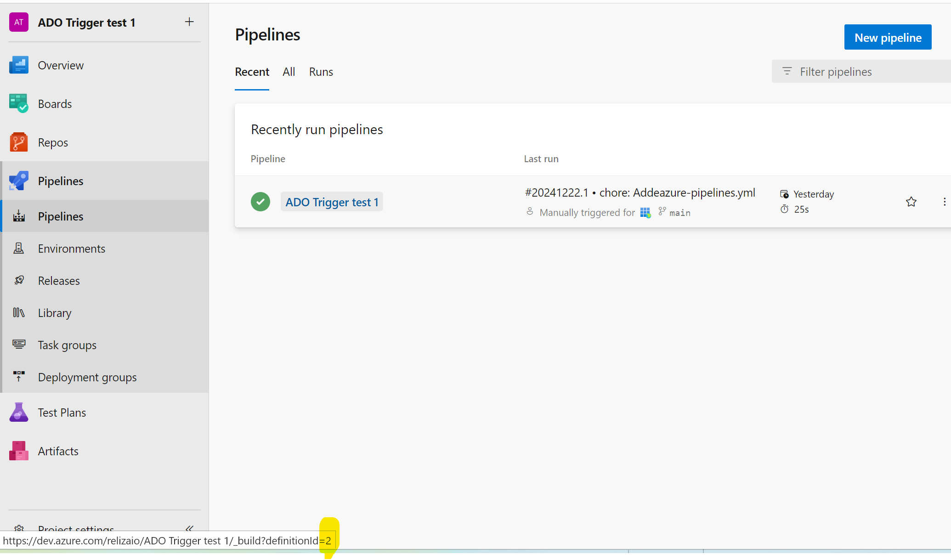
Task: Click the 25s duration text
Action: [x=802, y=209]
